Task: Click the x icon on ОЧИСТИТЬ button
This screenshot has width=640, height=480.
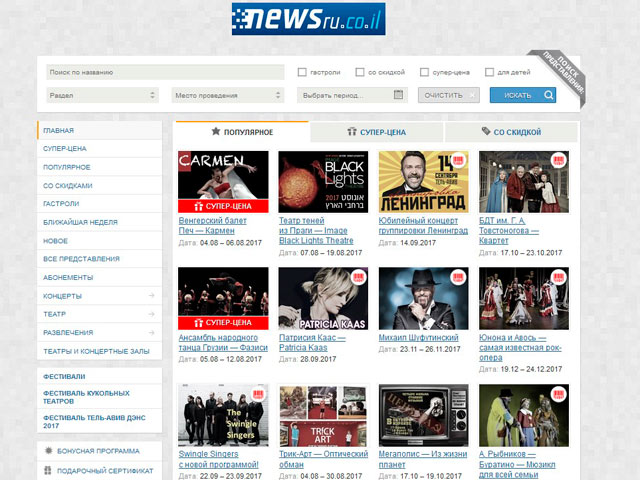Action: tap(472, 95)
